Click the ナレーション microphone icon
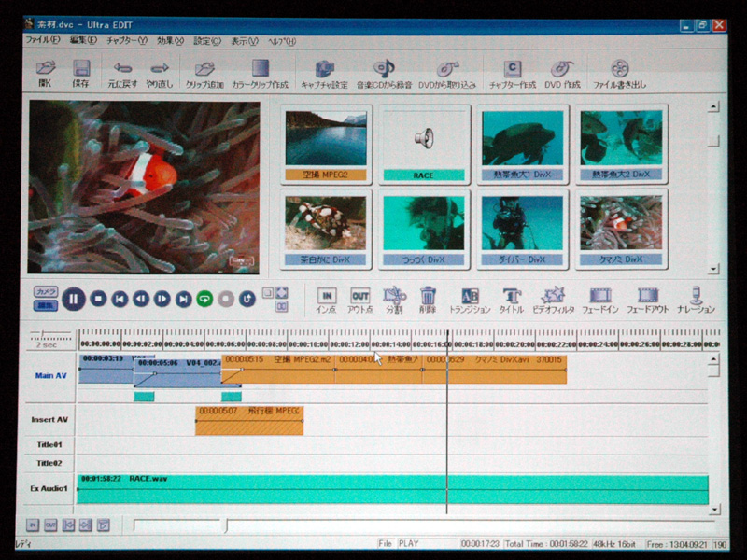 point(695,297)
